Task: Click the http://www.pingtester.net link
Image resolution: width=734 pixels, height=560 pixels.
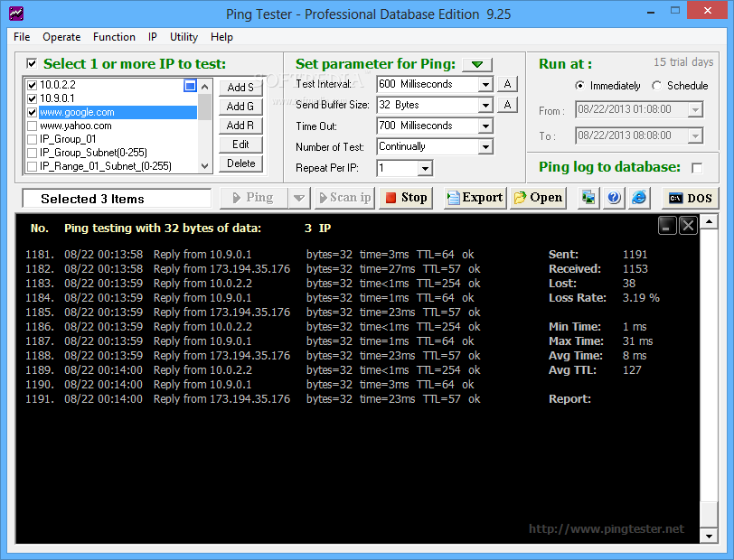Action: (607, 528)
